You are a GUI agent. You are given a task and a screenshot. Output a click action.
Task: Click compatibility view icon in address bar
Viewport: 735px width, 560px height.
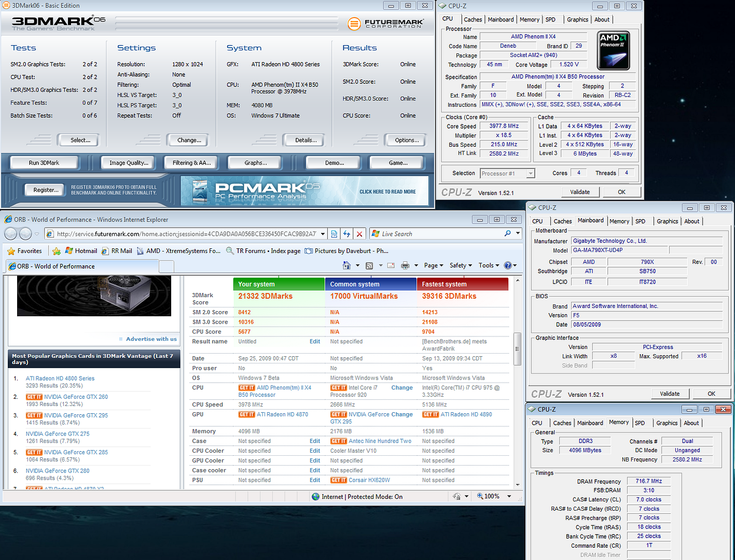(x=334, y=234)
